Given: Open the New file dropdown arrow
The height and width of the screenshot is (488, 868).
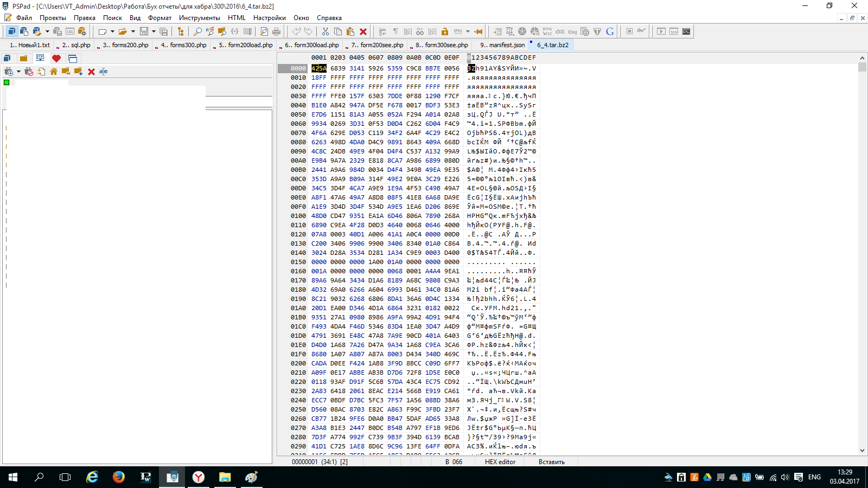Looking at the screenshot, I should click(112, 31).
